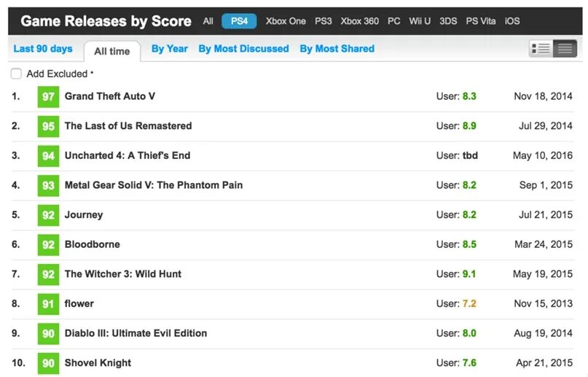The height and width of the screenshot is (377, 588).
Task: Click the 94 score badge for Uncharted 4
Action: click(48, 156)
